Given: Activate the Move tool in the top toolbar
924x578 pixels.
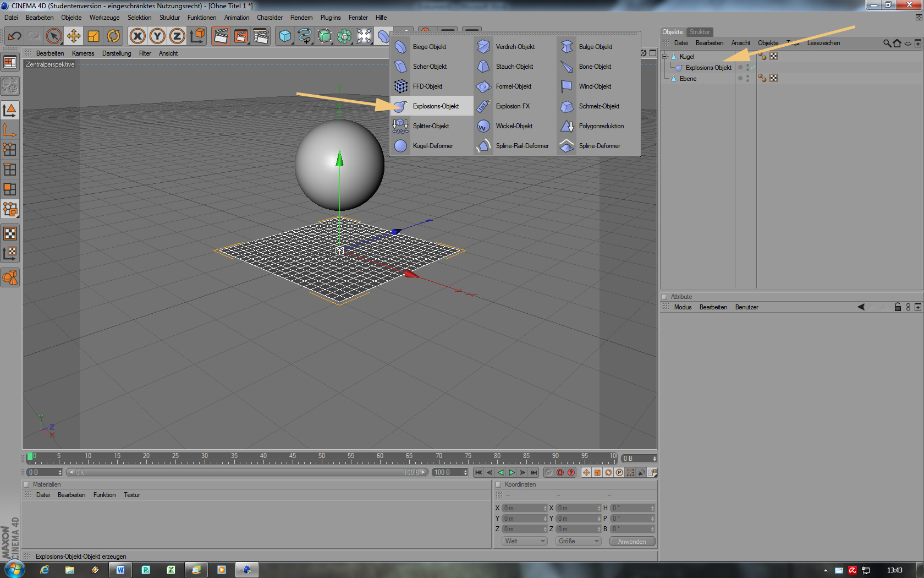Looking at the screenshot, I should click(x=73, y=36).
